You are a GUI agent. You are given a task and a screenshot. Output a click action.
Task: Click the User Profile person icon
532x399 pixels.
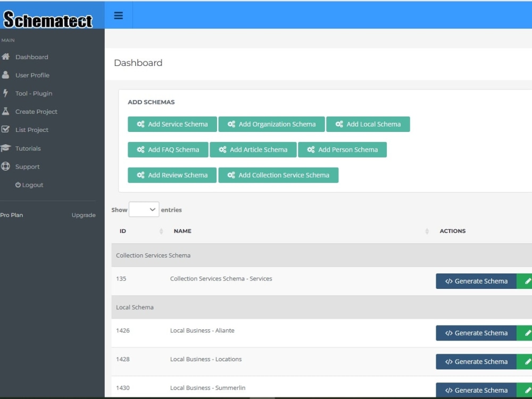pos(5,75)
